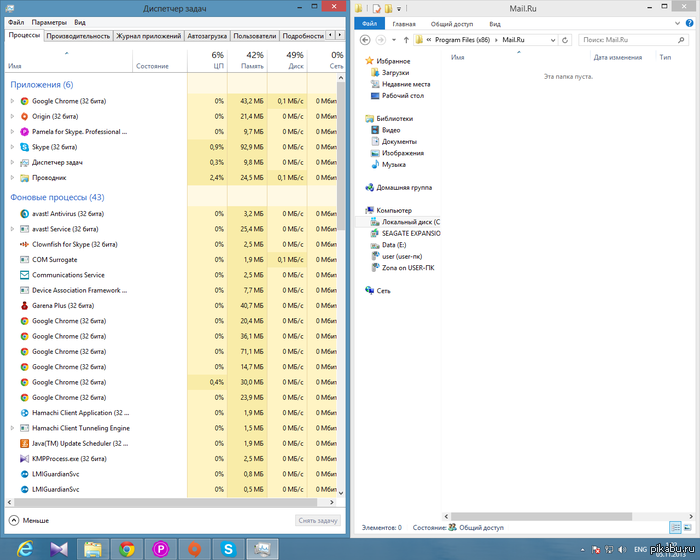Expand the Skype (32 бита) process group
The image size is (700, 560).
[x=12, y=147]
